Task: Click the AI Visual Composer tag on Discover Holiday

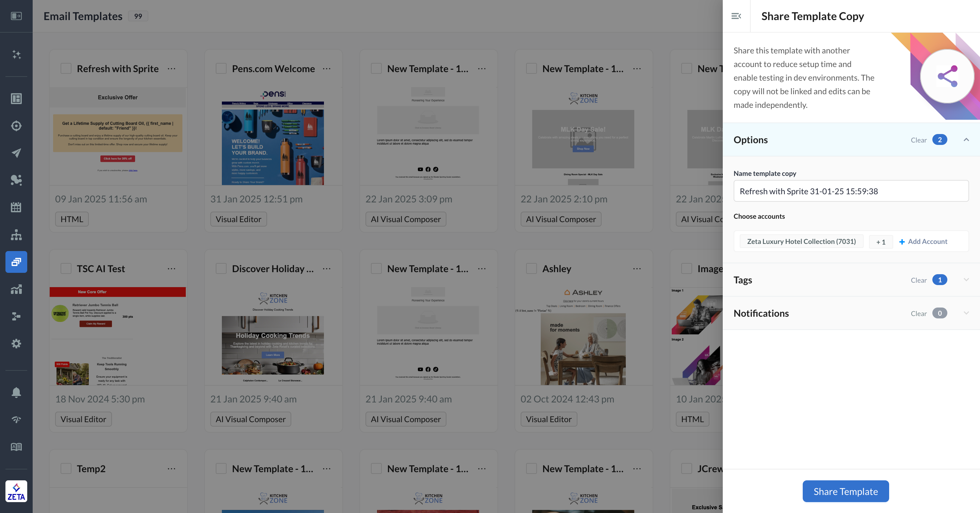Action: coord(251,419)
